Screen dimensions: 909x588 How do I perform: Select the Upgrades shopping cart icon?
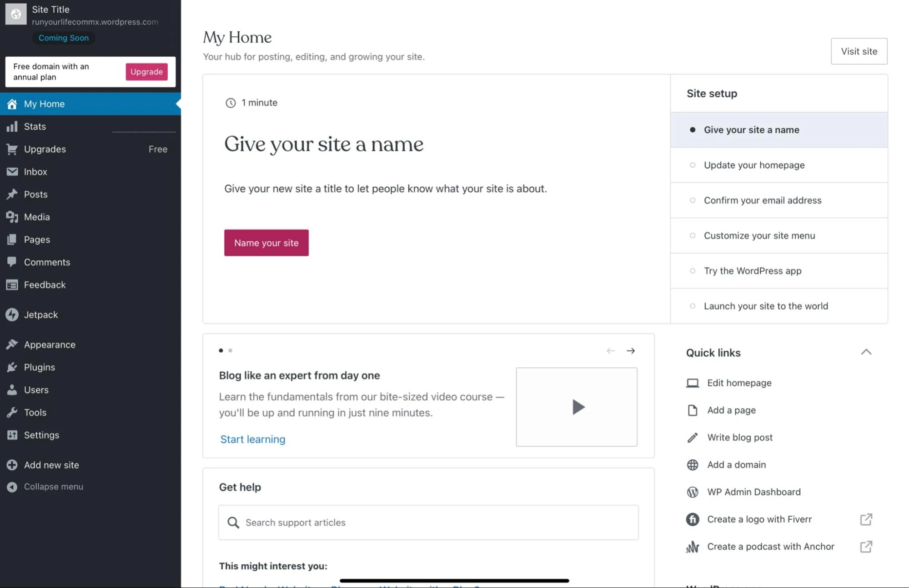[x=12, y=149]
